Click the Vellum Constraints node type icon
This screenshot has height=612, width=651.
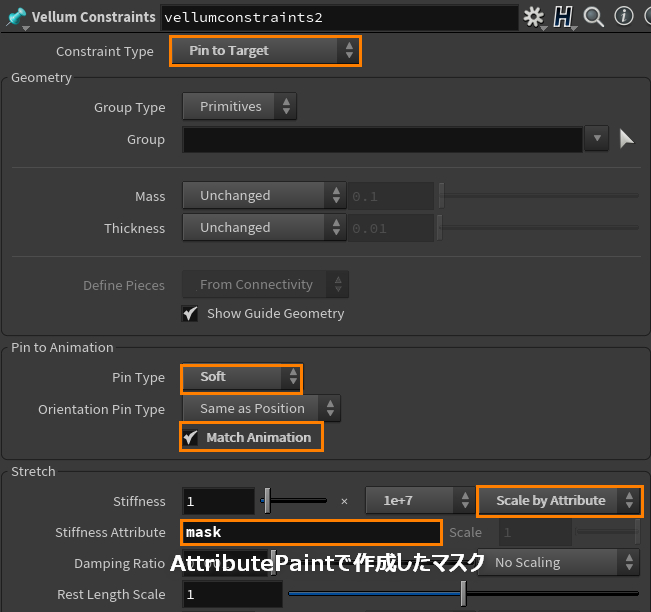pyautogui.click(x=16, y=17)
